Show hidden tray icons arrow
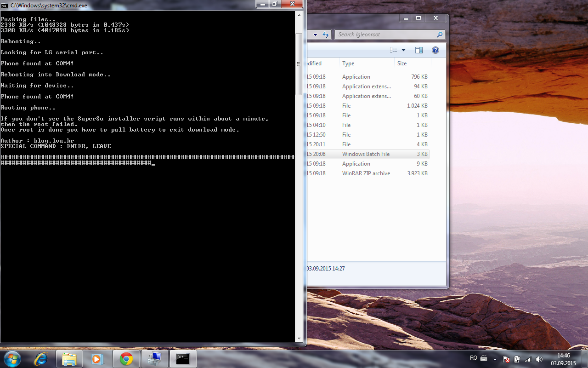This screenshot has height=368, width=588. (495, 359)
